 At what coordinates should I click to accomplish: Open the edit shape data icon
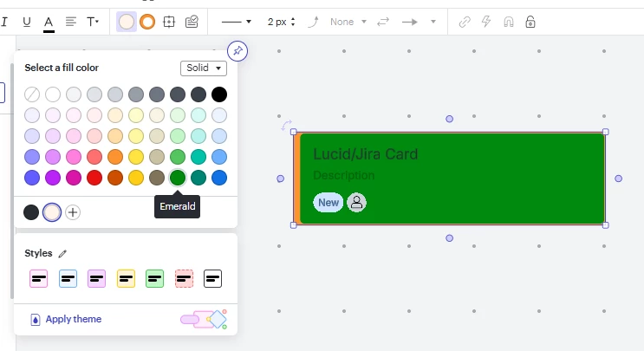(x=192, y=22)
